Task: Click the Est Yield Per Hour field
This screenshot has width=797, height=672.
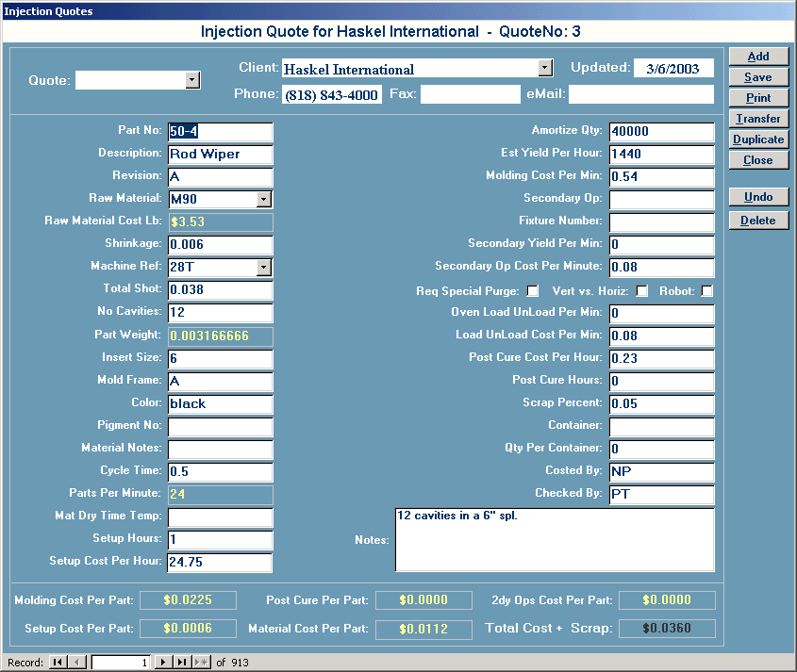Action: 662,154
